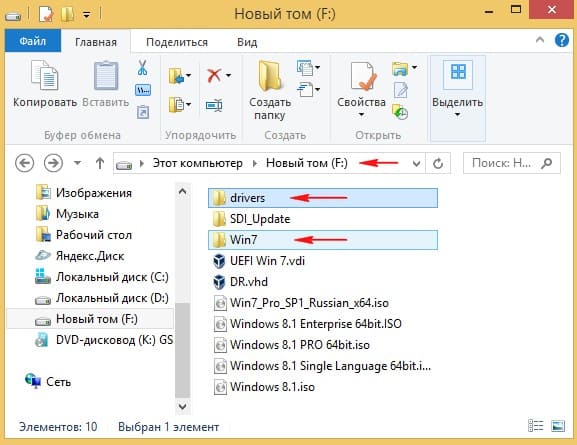Click the Copy path icon
The height and width of the screenshot is (445, 577).
pyautogui.click(x=143, y=90)
